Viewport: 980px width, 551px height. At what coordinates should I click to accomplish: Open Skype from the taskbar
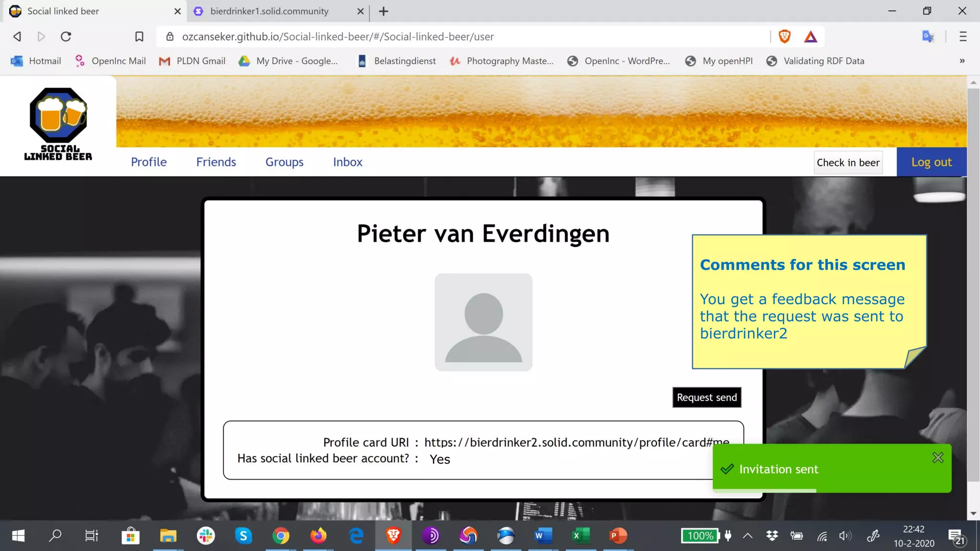[244, 536]
